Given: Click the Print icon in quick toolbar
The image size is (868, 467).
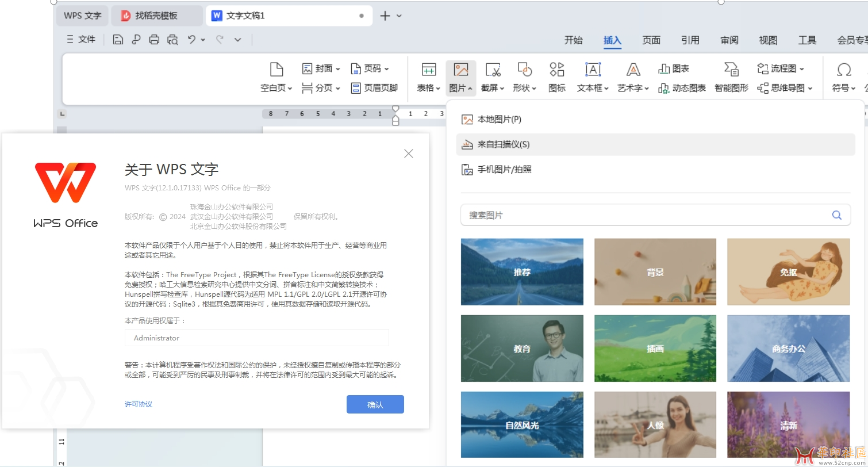Looking at the screenshot, I should coord(154,40).
